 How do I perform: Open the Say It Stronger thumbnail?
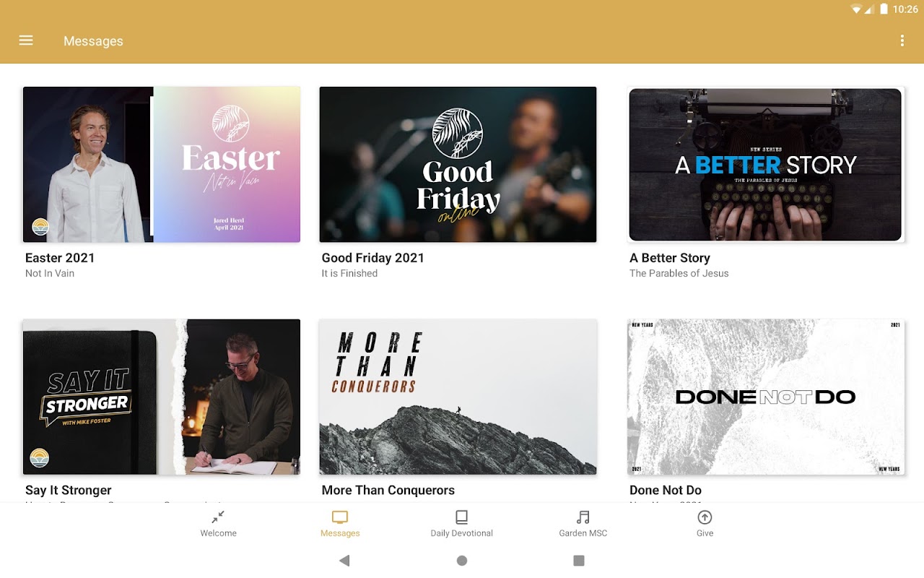point(162,397)
